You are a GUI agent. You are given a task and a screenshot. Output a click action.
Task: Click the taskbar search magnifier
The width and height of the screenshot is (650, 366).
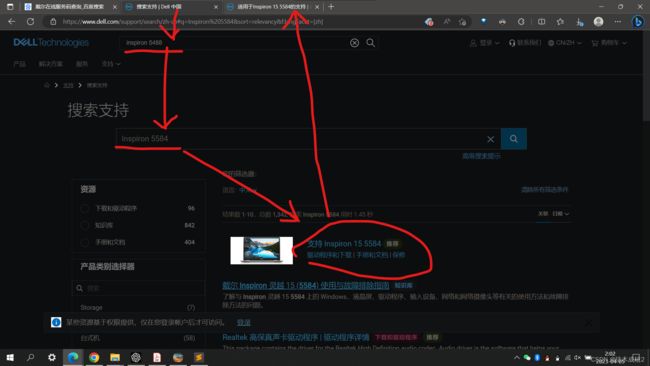pyautogui.click(x=30, y=357)
